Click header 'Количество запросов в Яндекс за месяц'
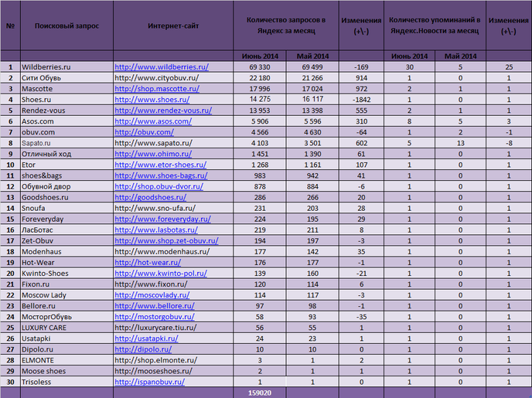532x398 pixels. point(286,26)
